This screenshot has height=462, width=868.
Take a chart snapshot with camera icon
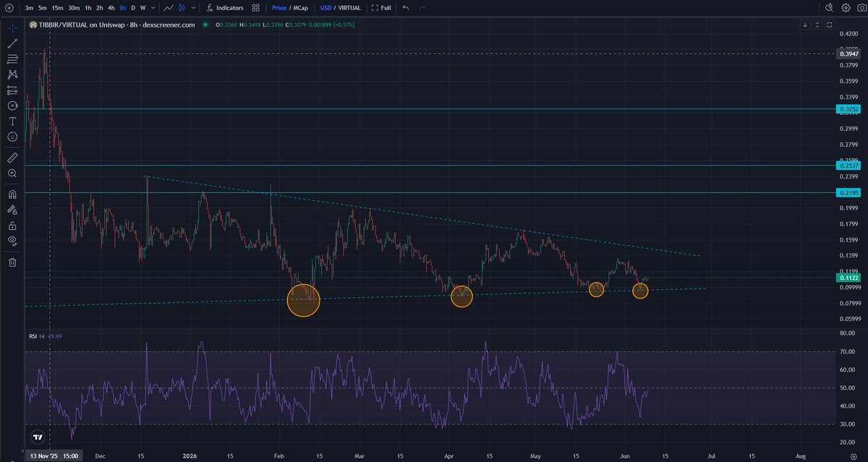(x=861, y=8)
